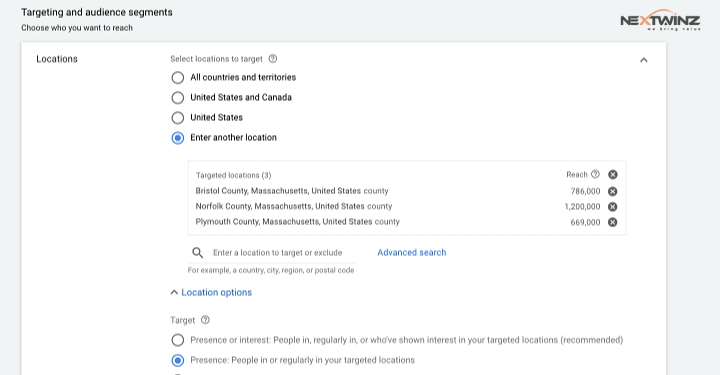Click the Nextwinz logo
This screenshot has width=720, height=375.
[x=660, y=20]
